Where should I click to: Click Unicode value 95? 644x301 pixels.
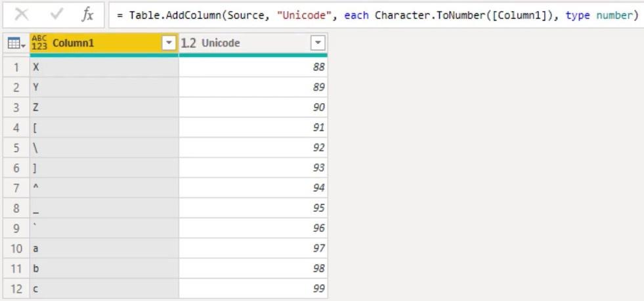point(253,208)
